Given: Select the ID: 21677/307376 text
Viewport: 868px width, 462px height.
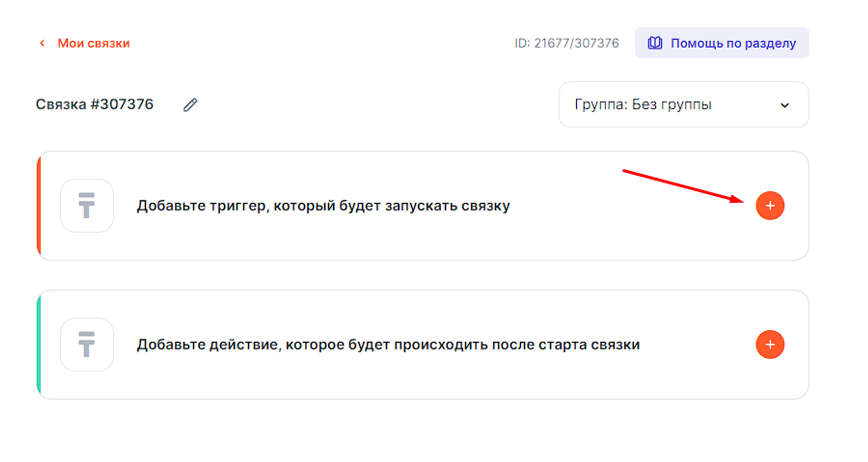Looking at the screenshot, I should pos(566,43).
